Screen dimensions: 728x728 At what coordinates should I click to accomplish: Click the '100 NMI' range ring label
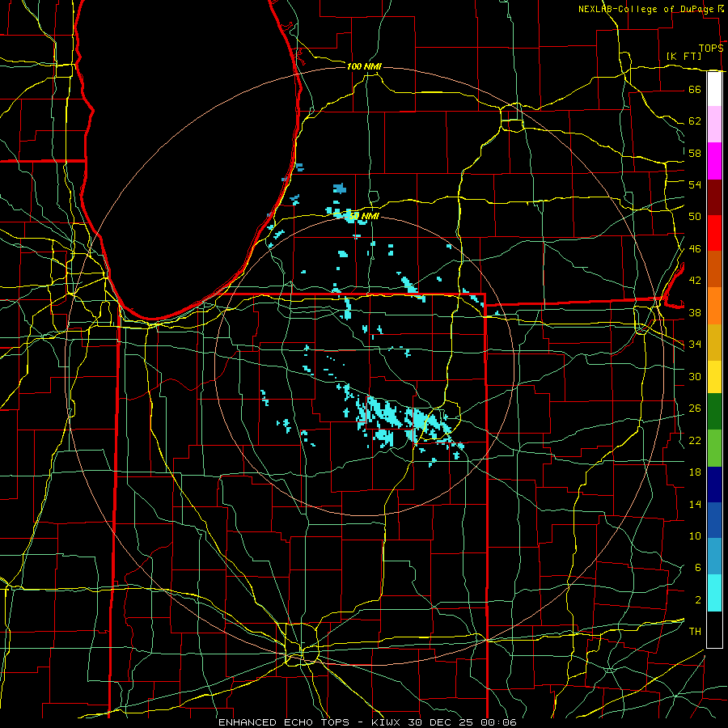tap(364, 67)
